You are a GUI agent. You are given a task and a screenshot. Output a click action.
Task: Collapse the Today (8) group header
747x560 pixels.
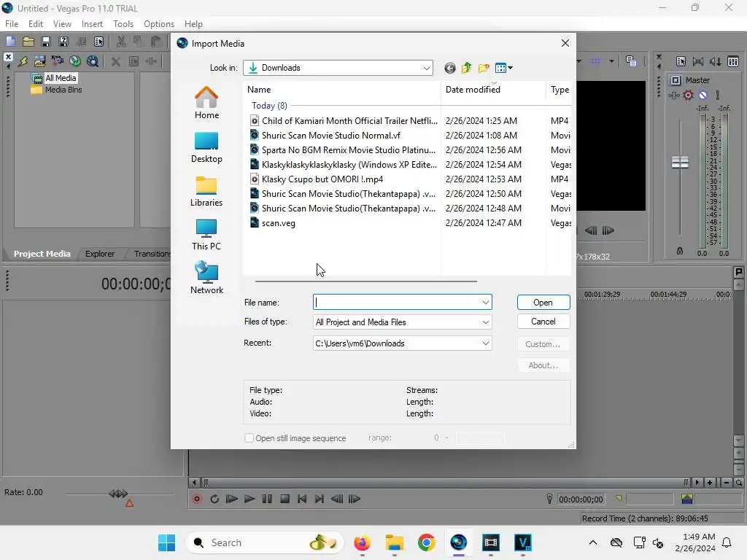point(269,106)
